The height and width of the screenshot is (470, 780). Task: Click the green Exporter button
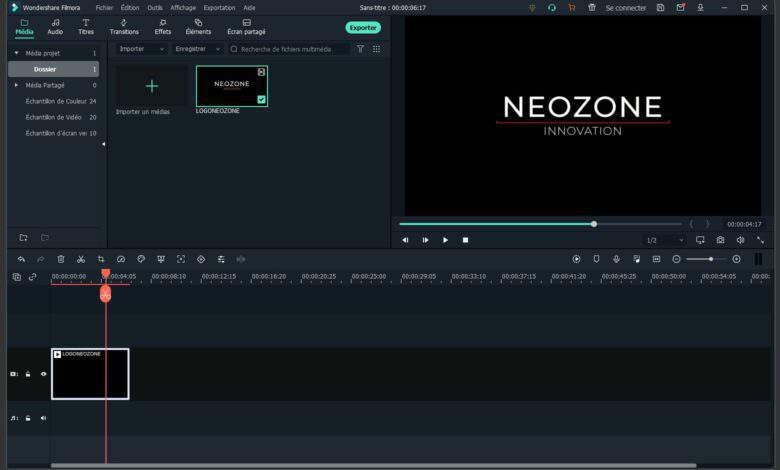tap(363, 27)
